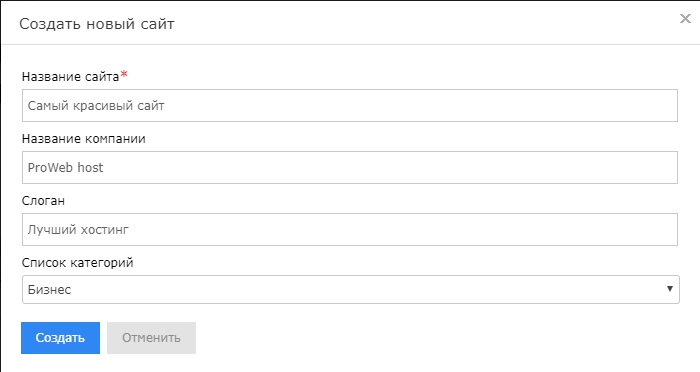This screenshot has width=700, height=372.
Task: Click the Название компании input field
Action: (350, 167)
